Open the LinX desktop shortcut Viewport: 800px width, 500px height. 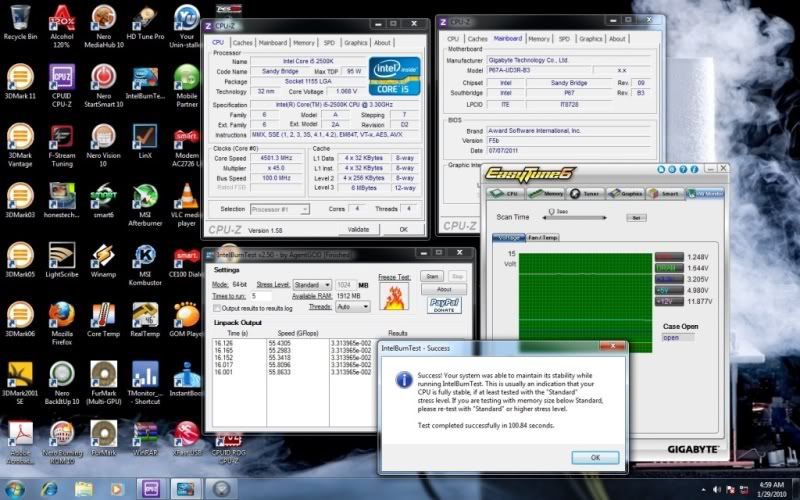[x=145, y=141]
